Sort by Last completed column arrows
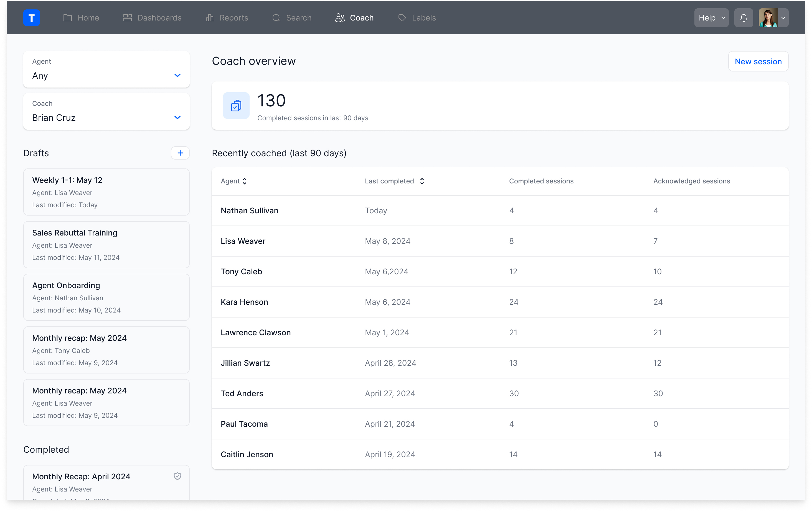 click(x=422, y=181)
